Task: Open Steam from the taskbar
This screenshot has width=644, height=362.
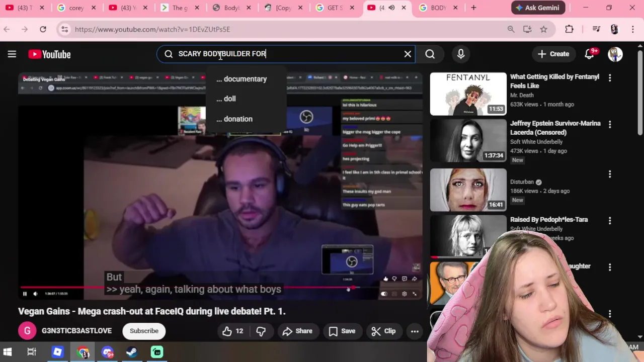Action: click(132, 352)
